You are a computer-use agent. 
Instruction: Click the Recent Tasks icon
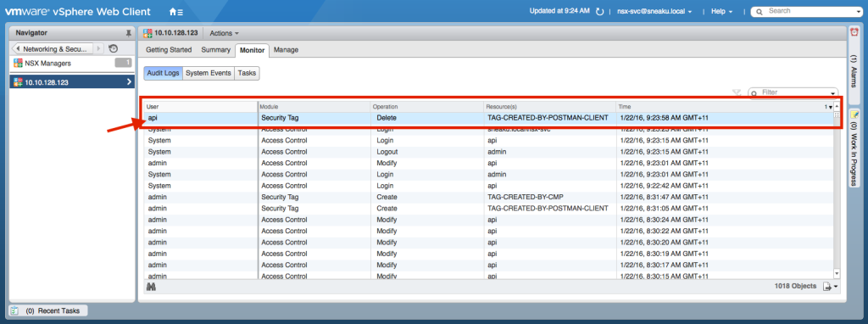[x=15, y=310]
